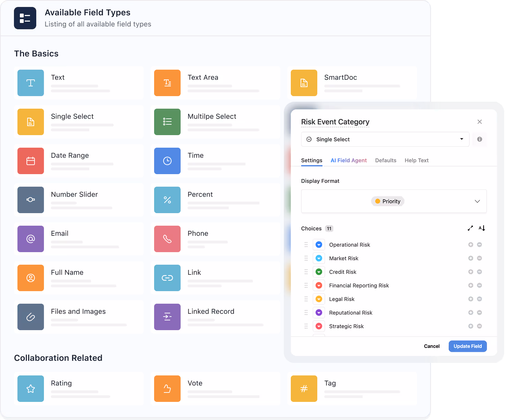Image resolution: width=523 pixels, height=420 pixels.
Task: Select the Text Area field icon
Action: (x=167, y=83)
